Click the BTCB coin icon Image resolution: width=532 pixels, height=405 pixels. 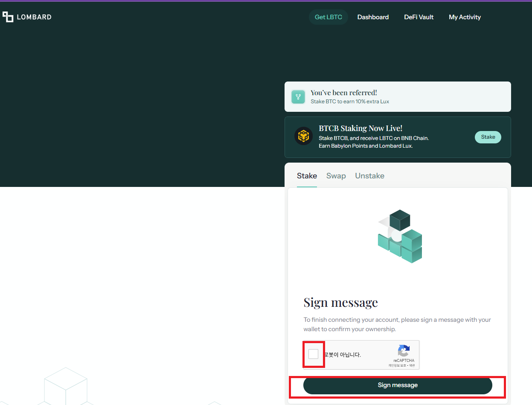coord(303,136)
